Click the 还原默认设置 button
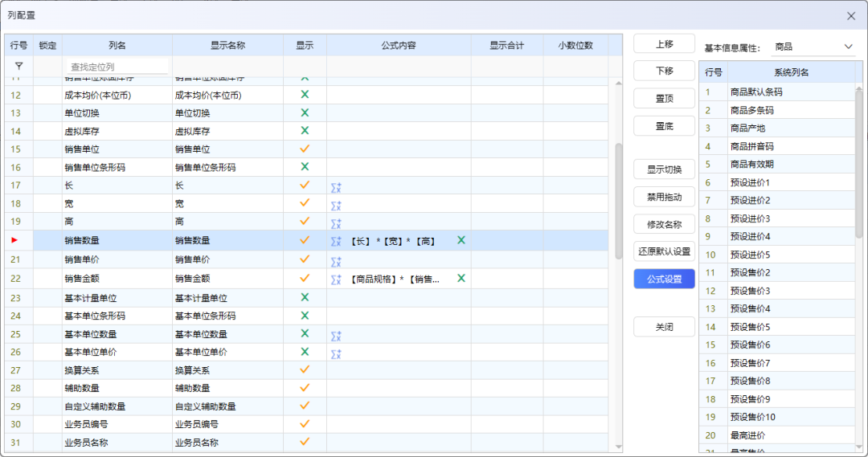Image resolution: width=868 pixels, height=457 pixels. pyautogui.click(x=664, y=251)
